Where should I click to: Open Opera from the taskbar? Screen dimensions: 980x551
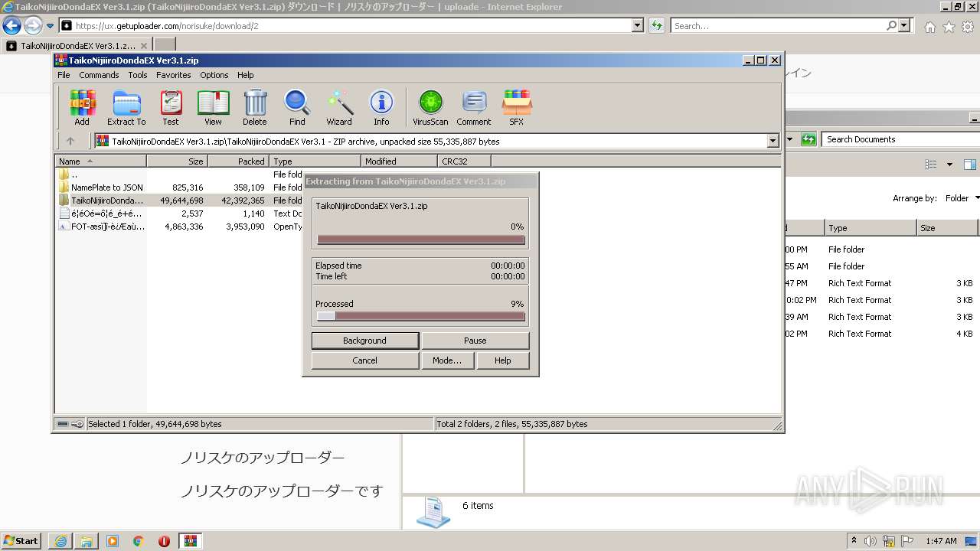coord(165,541)
